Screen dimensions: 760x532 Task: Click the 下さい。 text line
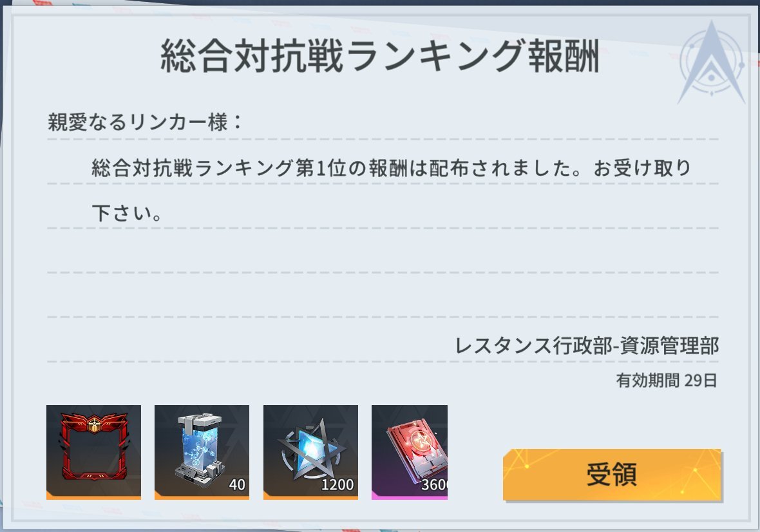127,213
